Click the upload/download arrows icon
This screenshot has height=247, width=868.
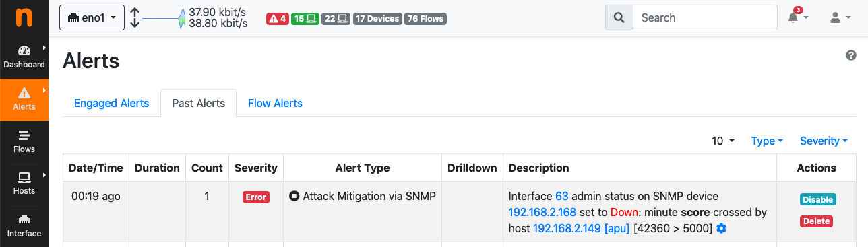click(x=135, y=17)
